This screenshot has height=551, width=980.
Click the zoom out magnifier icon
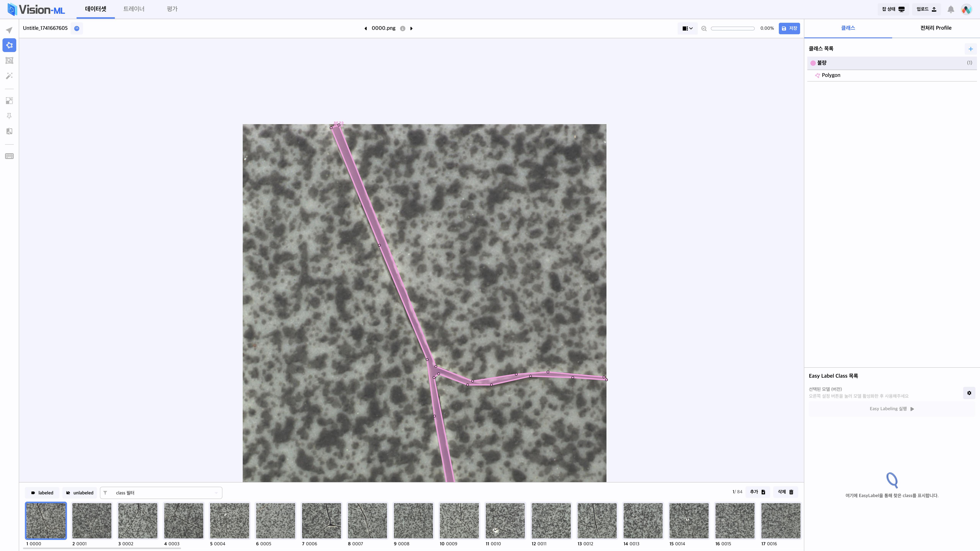pos(704,29)
